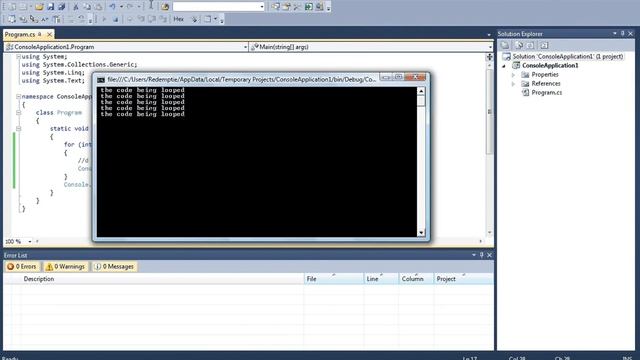Click the console window title bar path
Image resolution: width=640 pixels, height=360 pixels.
coord(241,80)
